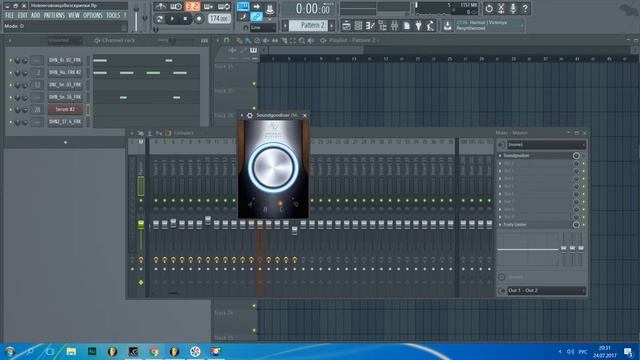This screenshot has width=640, height=360.
Task: Open the FILE menu
Action: pos(9,16)
